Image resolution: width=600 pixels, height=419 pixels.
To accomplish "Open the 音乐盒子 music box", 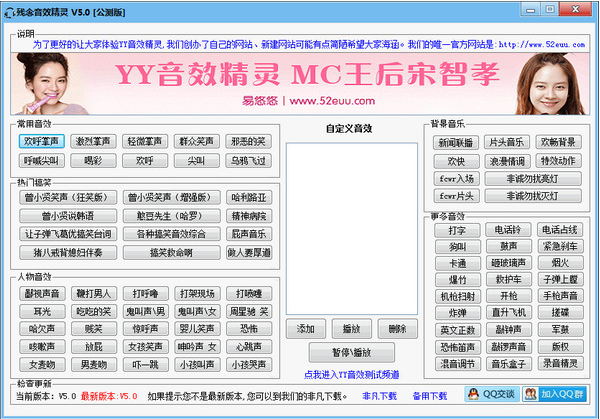I will [x=507, y=364].
